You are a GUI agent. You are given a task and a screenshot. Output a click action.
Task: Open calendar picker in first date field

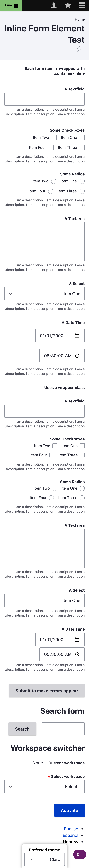(77, 336)
